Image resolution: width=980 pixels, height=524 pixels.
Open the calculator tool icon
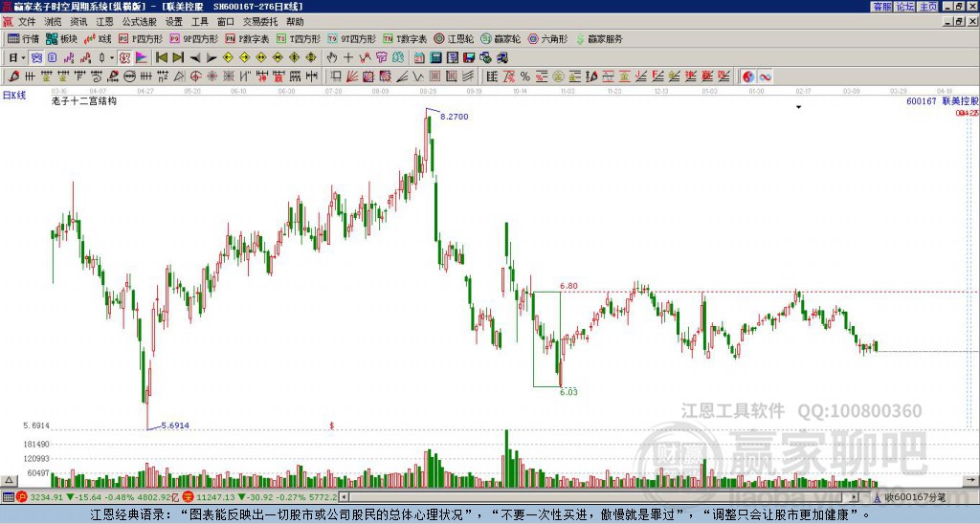[x=436, y=58]
